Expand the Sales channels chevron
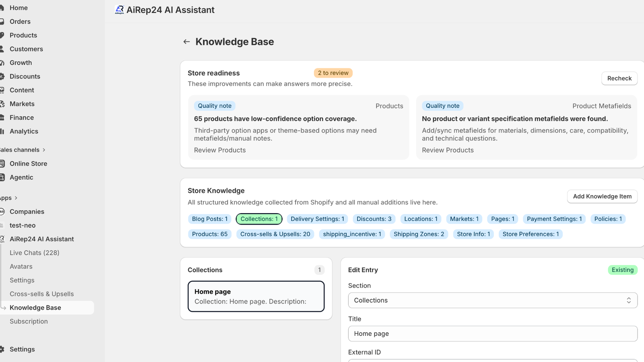Viewport: 644px width, 362px height. [44, 150]
